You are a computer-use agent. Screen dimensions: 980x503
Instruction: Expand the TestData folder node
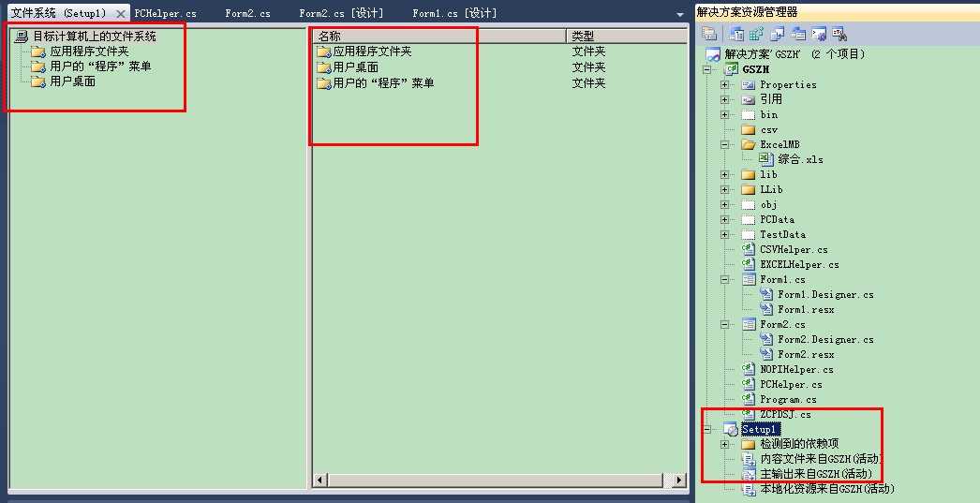725,234
